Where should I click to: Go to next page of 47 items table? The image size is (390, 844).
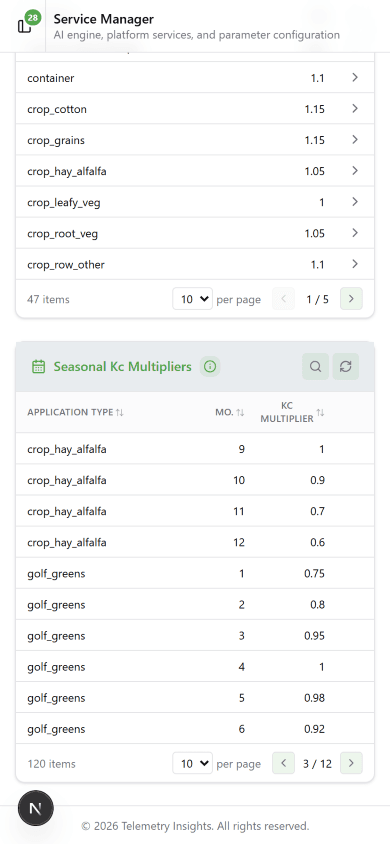351,299
